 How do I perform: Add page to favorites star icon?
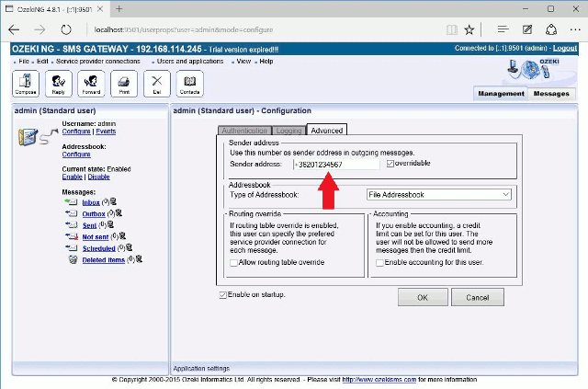tap(469, 29)
